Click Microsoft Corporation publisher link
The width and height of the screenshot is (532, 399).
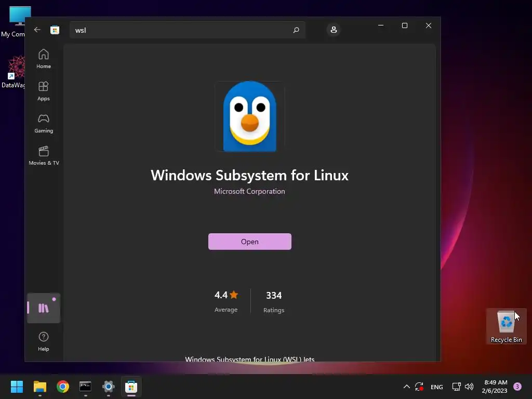click(x=250, y=191)
